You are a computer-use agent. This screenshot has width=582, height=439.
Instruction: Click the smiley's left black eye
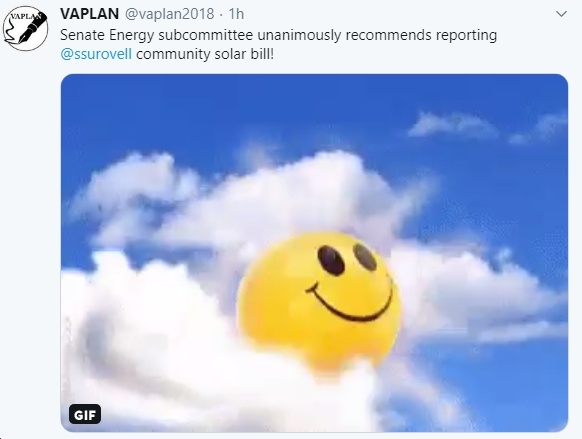click(331, 261)
